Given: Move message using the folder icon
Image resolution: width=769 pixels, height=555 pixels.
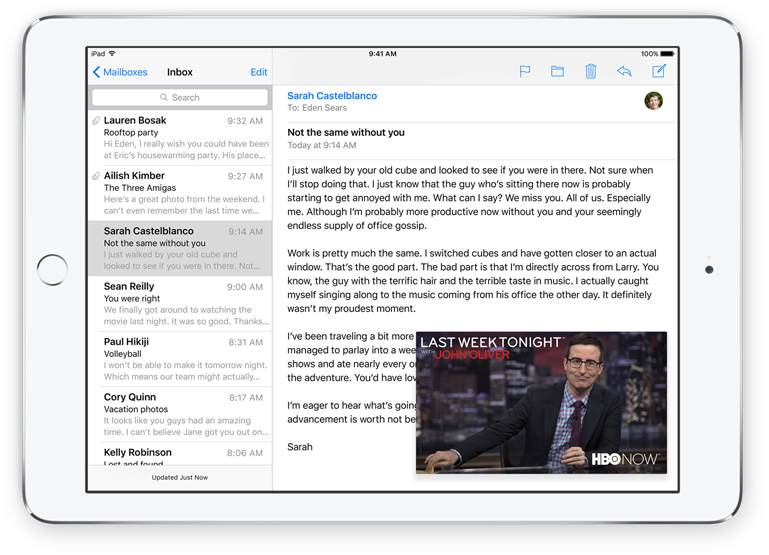Looking at the screenshot, I should click(x=557, y=72).
